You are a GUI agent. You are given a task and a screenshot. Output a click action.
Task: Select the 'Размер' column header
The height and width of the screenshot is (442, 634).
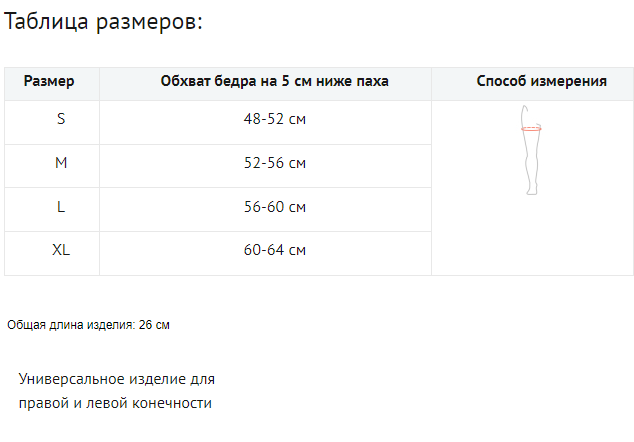(x=49, y=82)
